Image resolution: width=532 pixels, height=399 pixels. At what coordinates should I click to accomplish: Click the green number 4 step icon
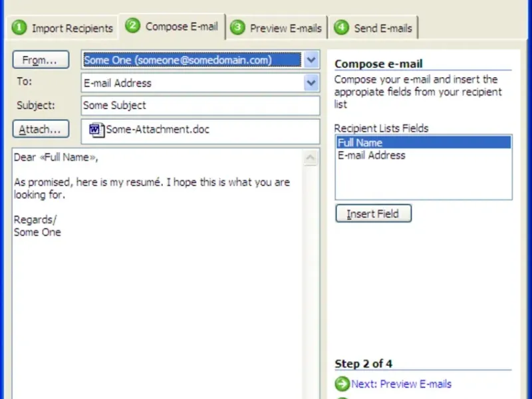(341, 27)
